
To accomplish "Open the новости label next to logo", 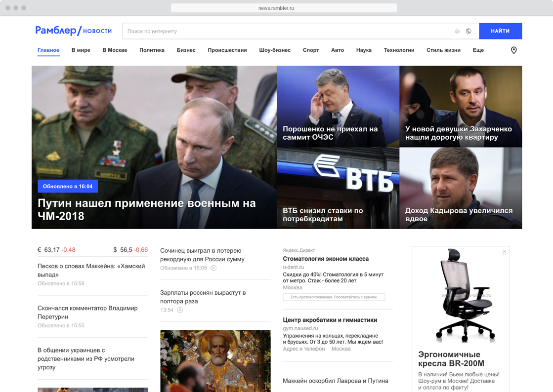I will [97, 31].
